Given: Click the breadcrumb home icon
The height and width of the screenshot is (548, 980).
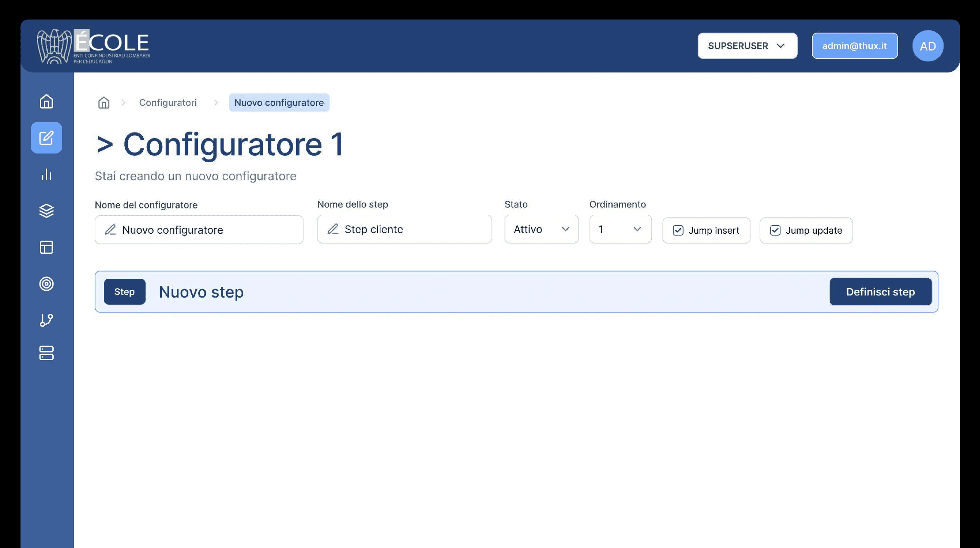Looking at the screenshot, I should 104,102.
